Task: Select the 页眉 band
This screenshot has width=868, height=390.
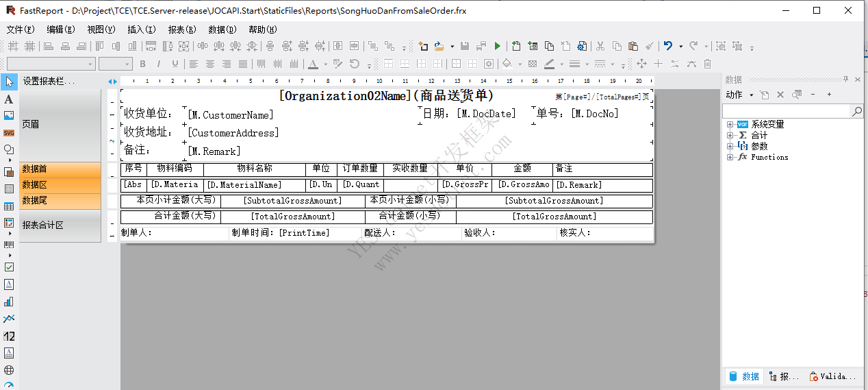Action: click(x=60, y=125)
